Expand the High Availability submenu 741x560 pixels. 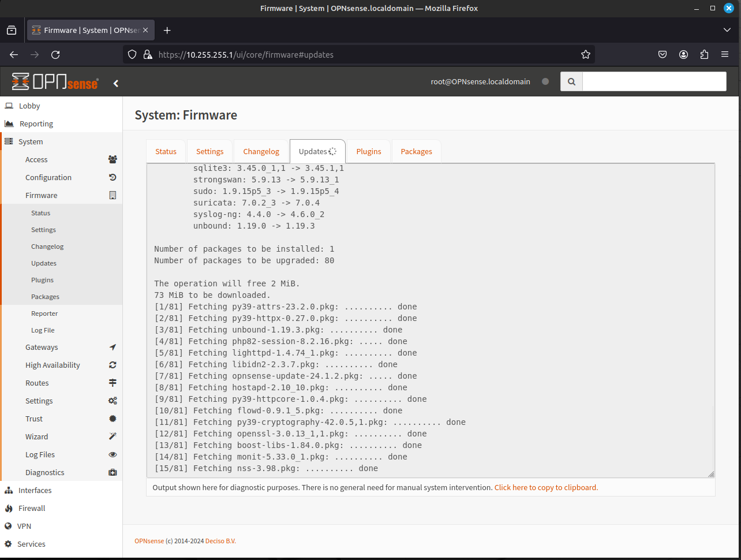click(x=61, y=365)
